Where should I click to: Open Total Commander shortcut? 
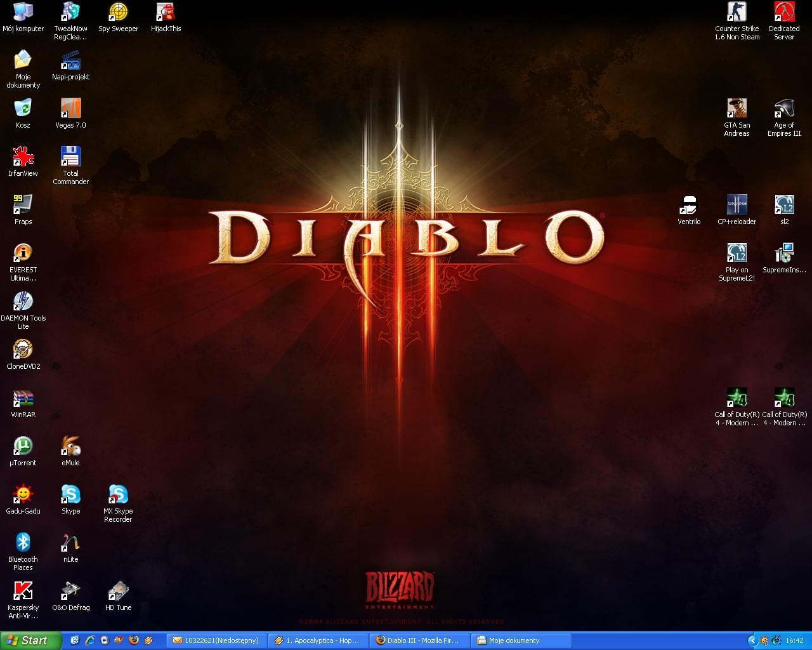tap(70, 166)
